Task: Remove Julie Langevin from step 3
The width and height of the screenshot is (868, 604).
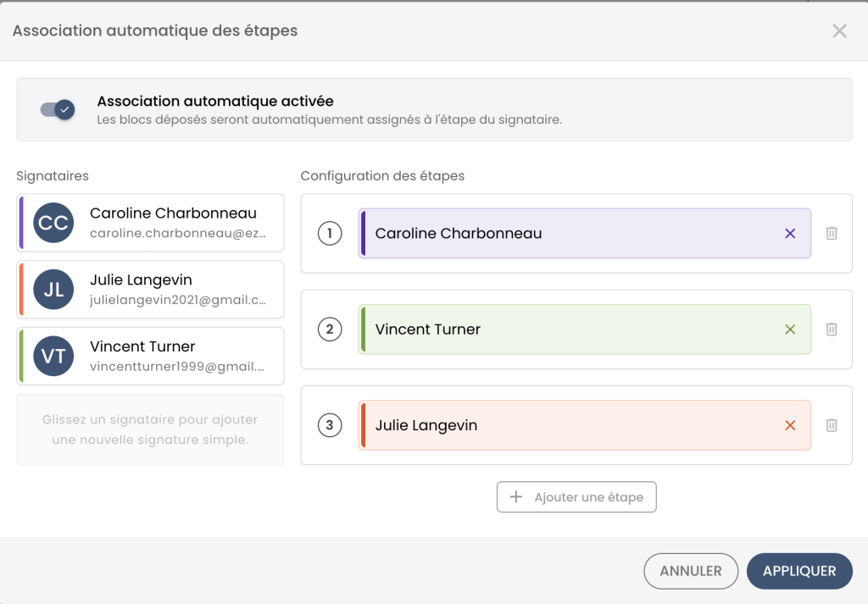Action: coord(790,425)
